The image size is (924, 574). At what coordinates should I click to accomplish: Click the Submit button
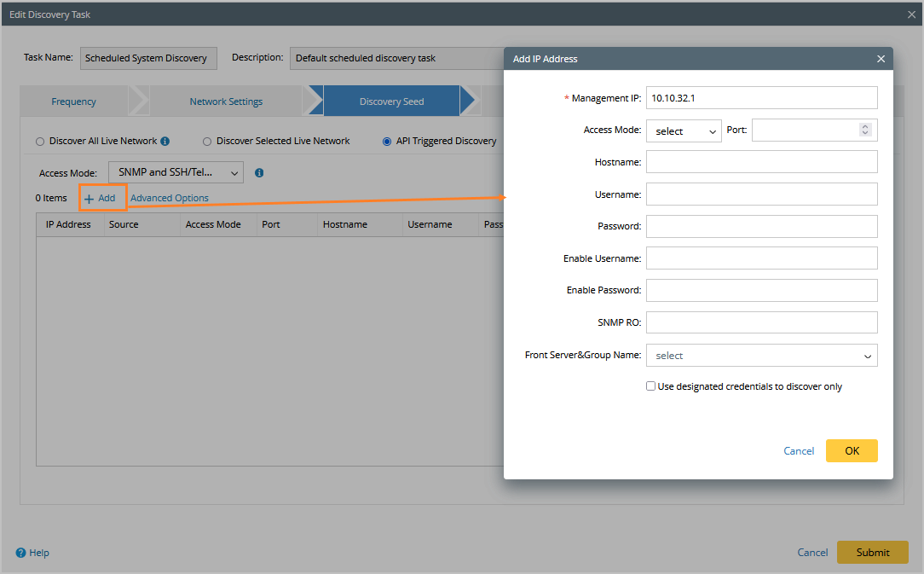[x=872, y=552]
